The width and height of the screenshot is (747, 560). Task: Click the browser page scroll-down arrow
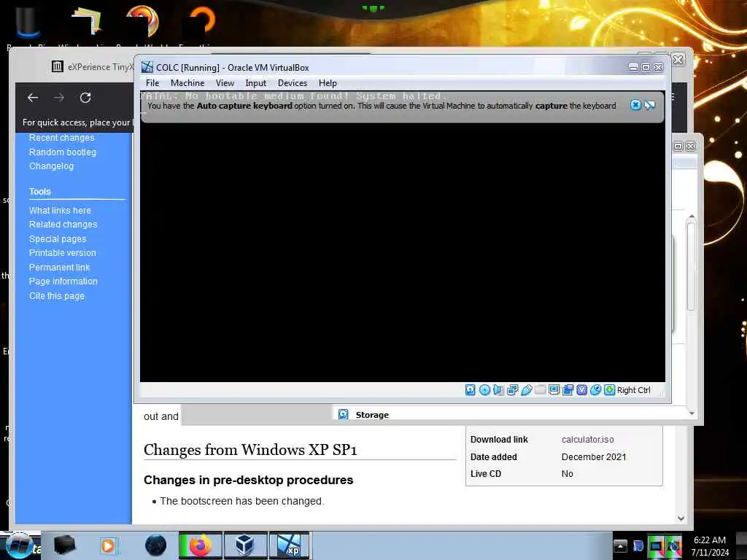[x=681, y=518]
